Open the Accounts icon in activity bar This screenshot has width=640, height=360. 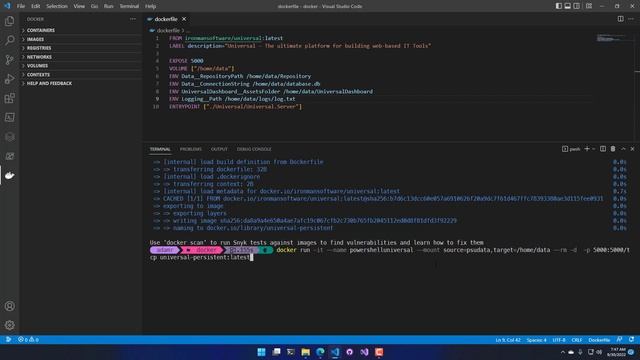(x=9, y=306)
